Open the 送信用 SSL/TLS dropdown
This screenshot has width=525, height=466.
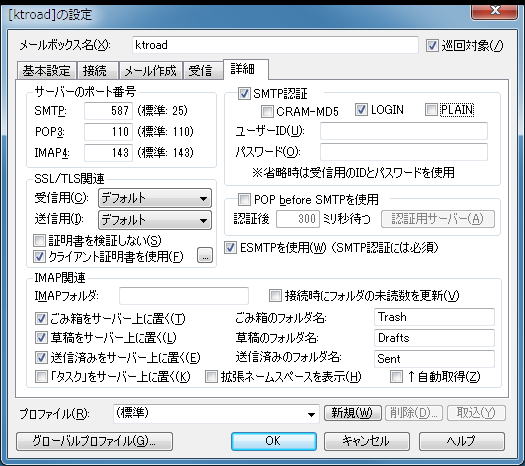[155, 220]
